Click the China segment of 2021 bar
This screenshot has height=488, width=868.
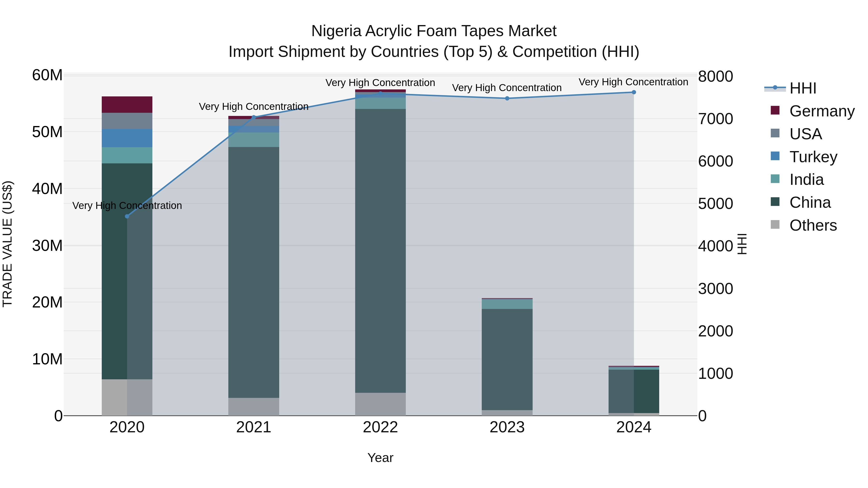coord(254,273)
